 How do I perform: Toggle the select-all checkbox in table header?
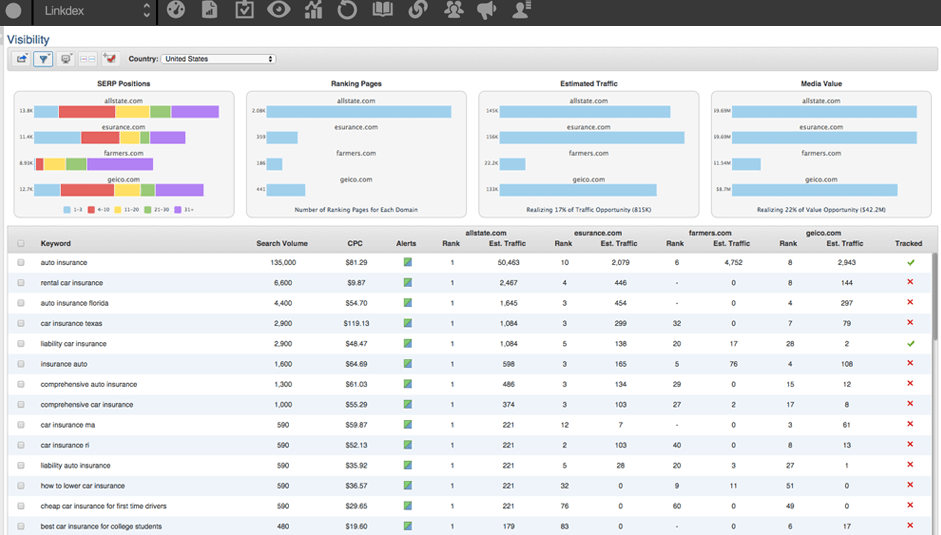(x=21, y=243)
